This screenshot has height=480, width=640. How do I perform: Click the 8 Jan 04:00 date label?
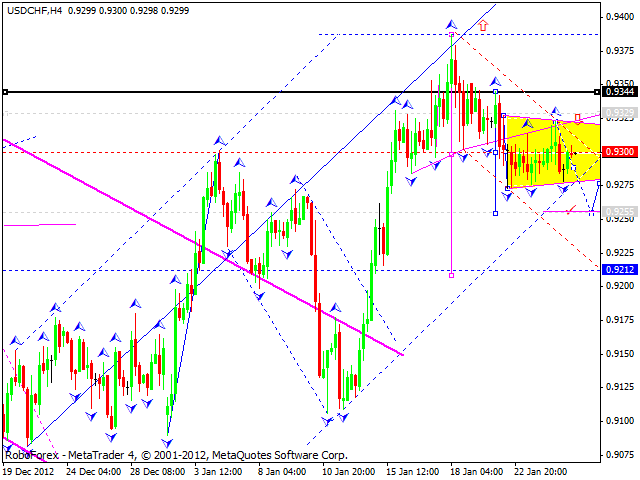(282, 471)
